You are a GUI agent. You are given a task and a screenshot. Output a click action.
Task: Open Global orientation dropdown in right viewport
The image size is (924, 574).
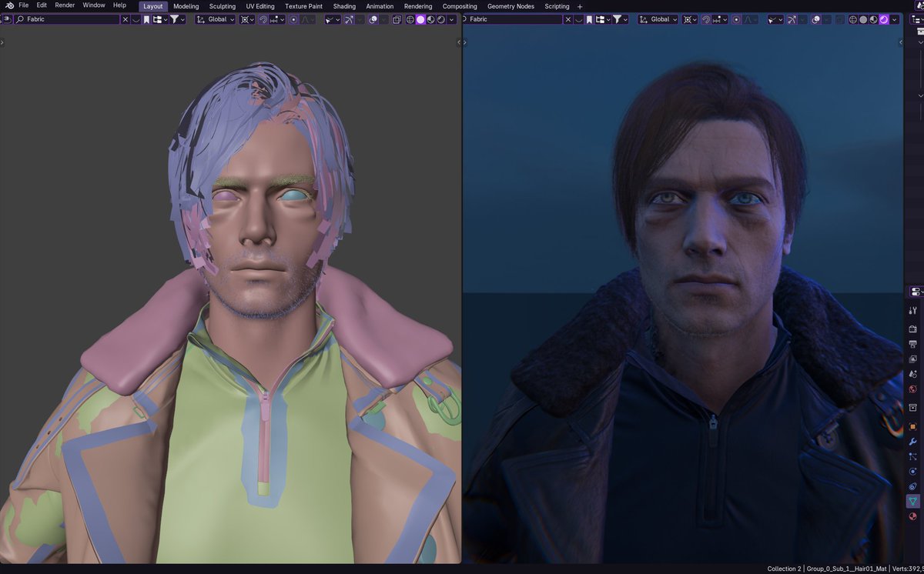coord(658,19)
